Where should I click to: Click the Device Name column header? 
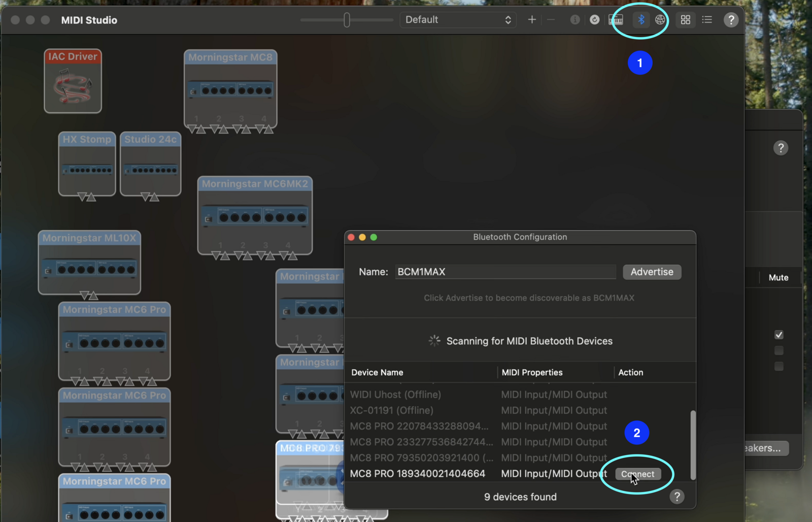[377, 372]
